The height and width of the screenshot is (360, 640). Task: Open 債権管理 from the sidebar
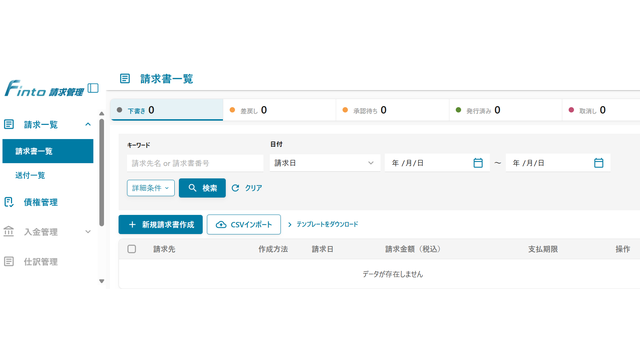40,202
